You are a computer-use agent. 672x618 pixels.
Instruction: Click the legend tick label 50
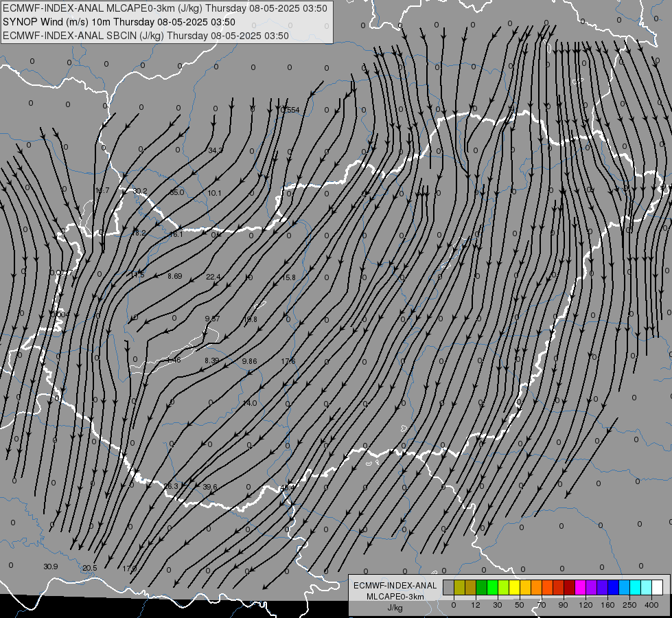520,605
